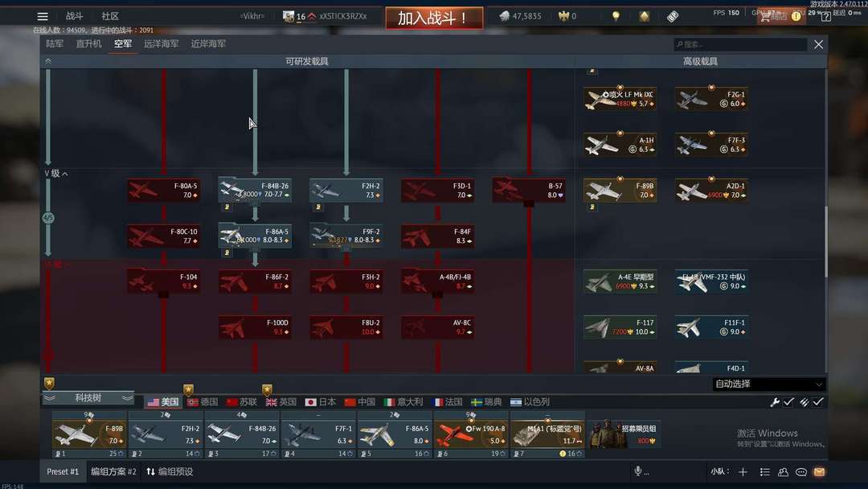
Task: Select the 喷火 LF Mk IXC premium card
Action: pyautogui.click(x=620, y=99)
